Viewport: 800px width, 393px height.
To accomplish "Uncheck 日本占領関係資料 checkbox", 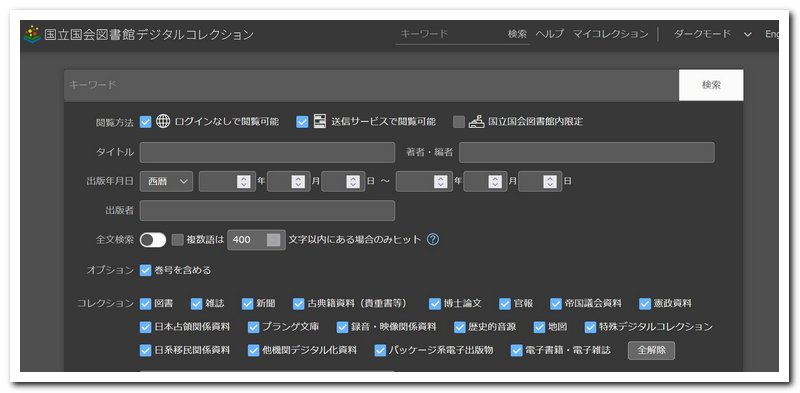I will tap(145, 327).
